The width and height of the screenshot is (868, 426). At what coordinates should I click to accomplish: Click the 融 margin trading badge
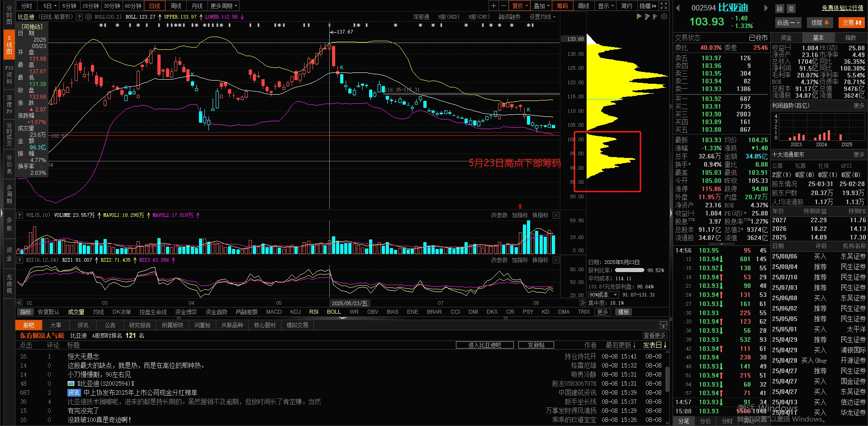pos(779,9)
